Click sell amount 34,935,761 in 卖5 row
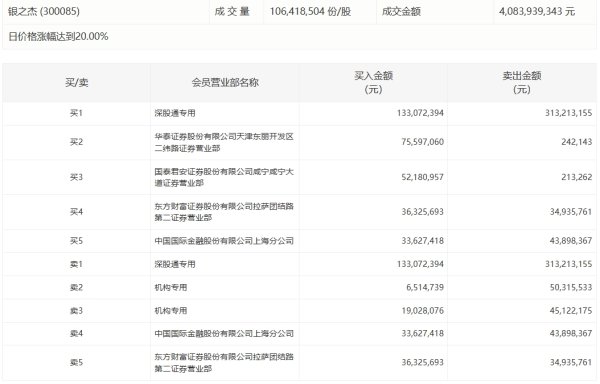Viewport: 600px width, 384px height. [x=571, y=363]
